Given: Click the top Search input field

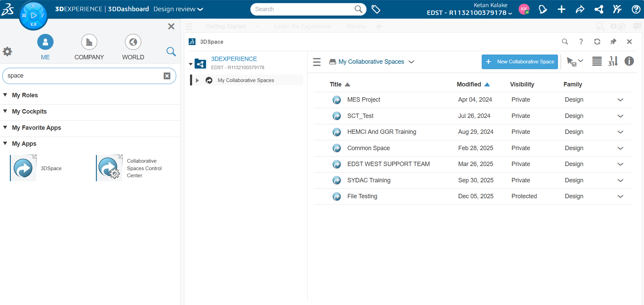Looking at the screenshot, I should [x=303, y=9].
